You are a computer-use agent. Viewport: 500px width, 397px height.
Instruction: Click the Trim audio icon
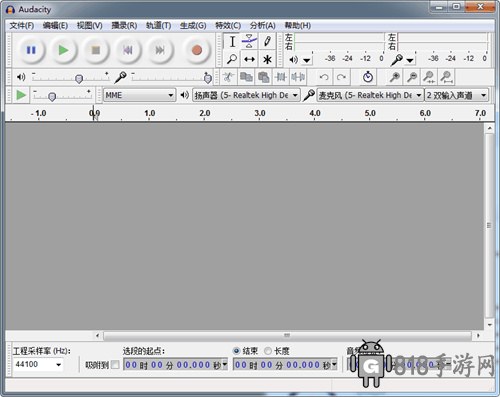click(x=281, y=77)
